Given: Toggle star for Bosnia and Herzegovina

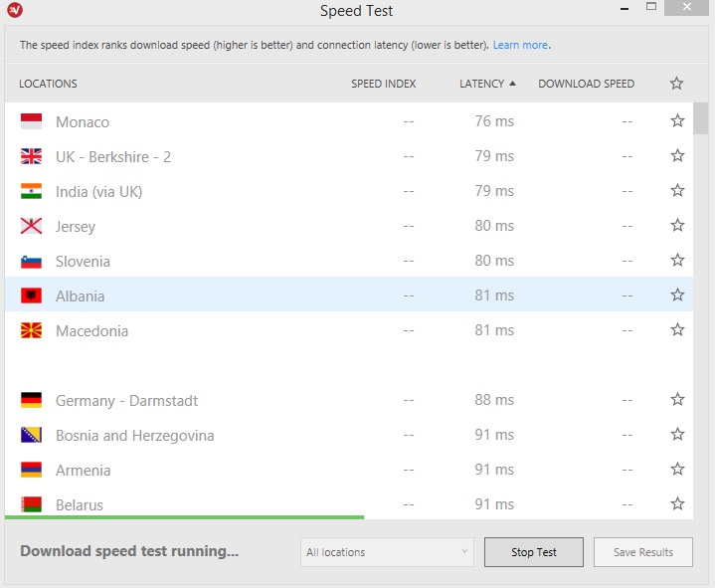Looking at the screenshot, I should [x=677, y=434].
